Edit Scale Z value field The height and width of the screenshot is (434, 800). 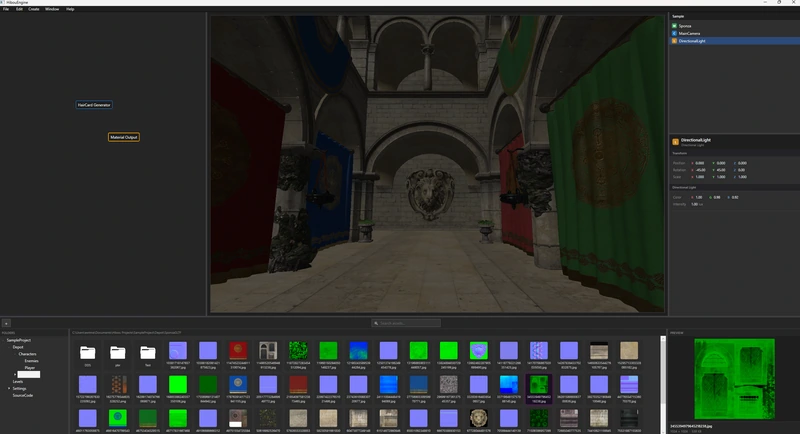(x=742, y=177)
